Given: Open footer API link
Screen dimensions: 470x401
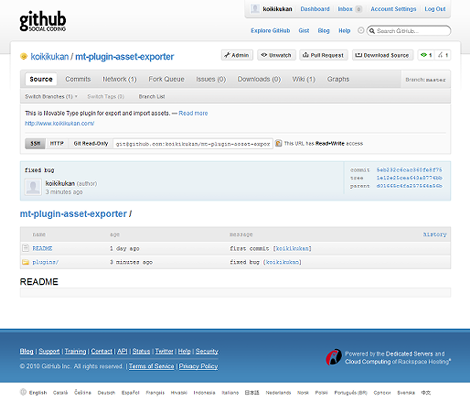Looking at the screenshot, I should pos(122,351).
